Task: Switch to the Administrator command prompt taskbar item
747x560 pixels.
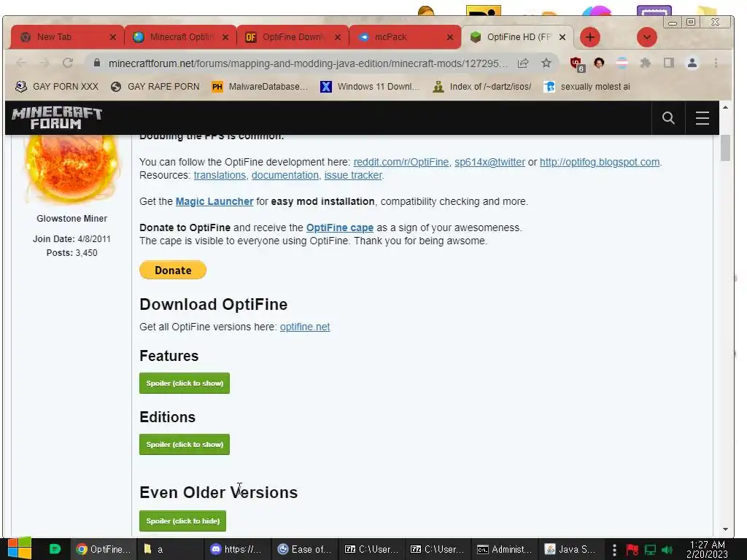Action: [505, 549]
